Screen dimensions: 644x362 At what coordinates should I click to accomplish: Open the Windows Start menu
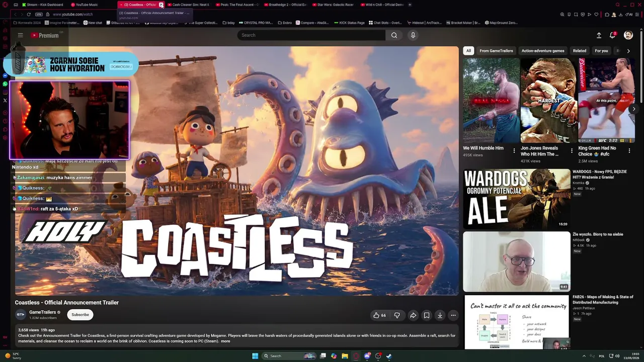pos(255,356)
